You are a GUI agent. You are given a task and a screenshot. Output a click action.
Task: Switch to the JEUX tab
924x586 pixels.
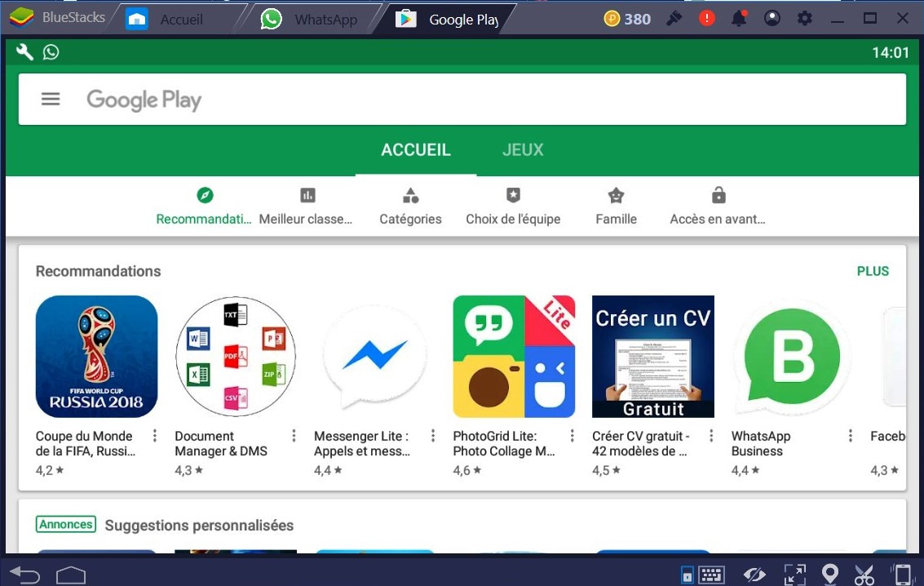pyautogui.click(x=523, y=149)
